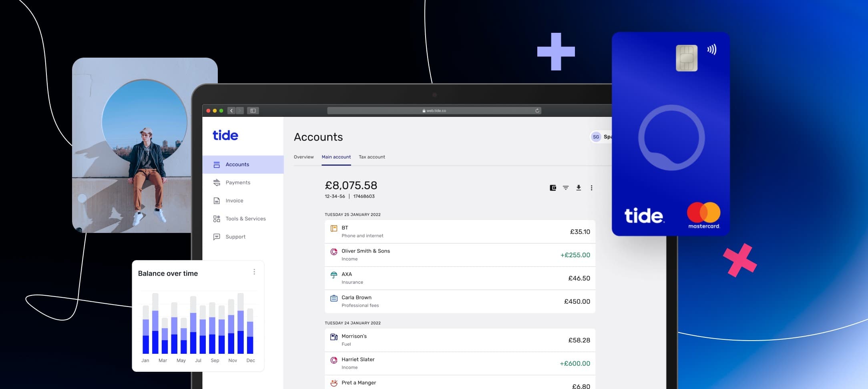This screenshot has height=389, width=868.
Task: Click the Morrison's fuel pump icon
Action: 334,337
